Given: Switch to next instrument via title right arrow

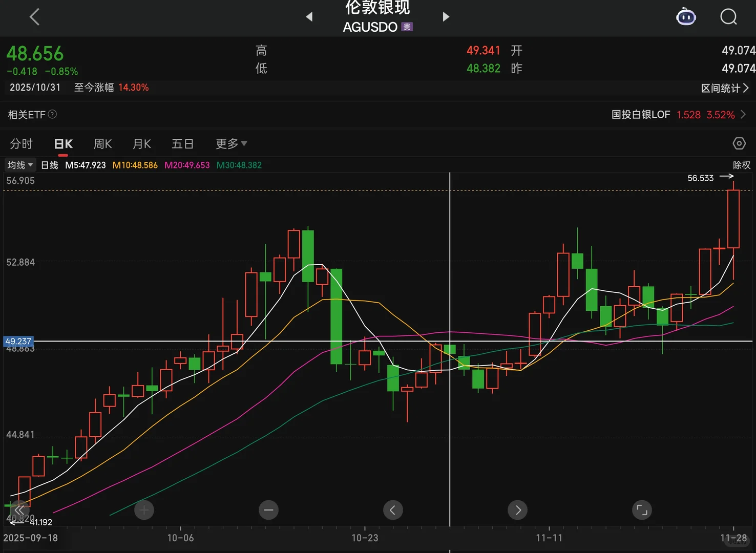Looking at the screenshot, I should 446,16.
